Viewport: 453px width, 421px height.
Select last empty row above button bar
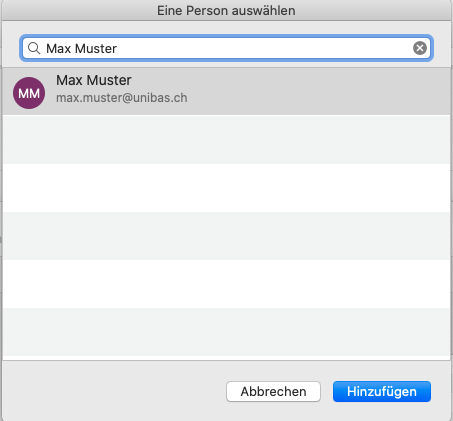[x=226, y=332]
